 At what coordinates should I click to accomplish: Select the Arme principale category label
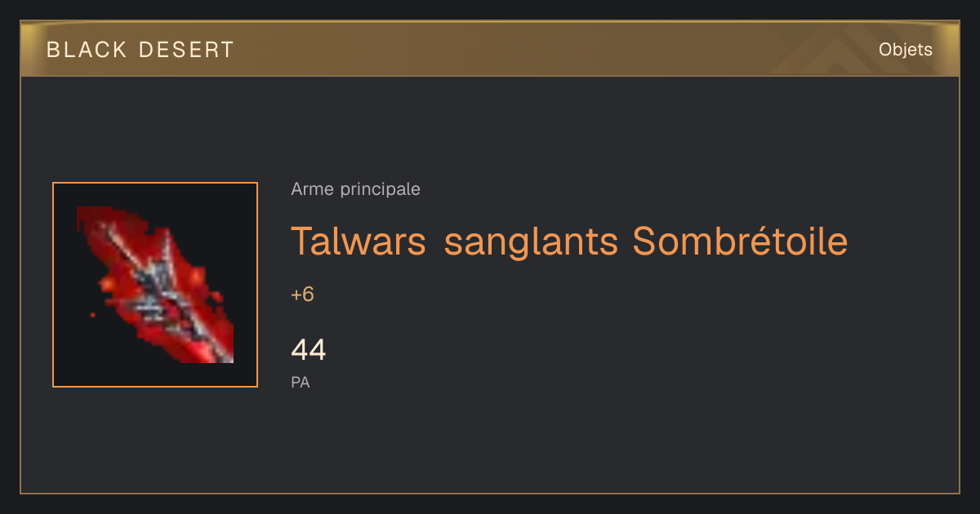click(x=355, y=189)
